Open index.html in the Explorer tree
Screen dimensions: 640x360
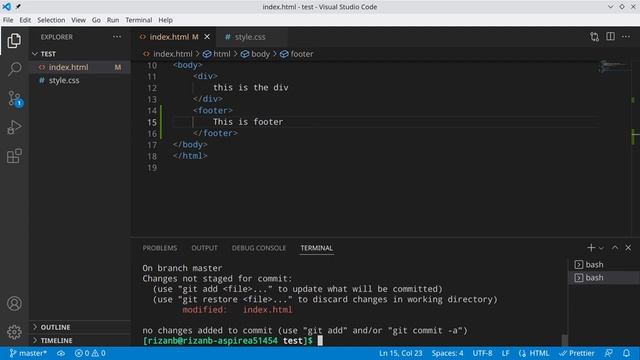(x=80, y=67)
